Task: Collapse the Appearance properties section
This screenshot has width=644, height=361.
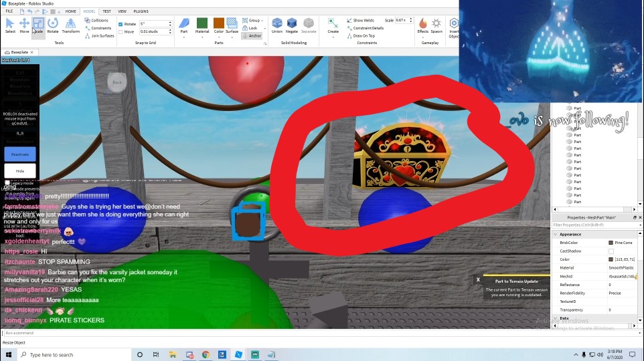Action: pyautogui.click(x=555, y=234)
